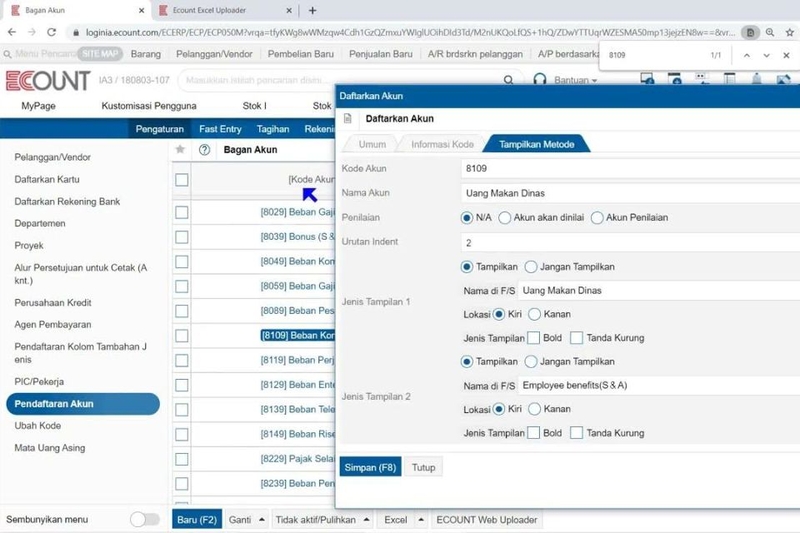Check Tanda Kurung under Jenis Tampilan 2
Screen dimensions: 800x533
(x=577, y=433)
